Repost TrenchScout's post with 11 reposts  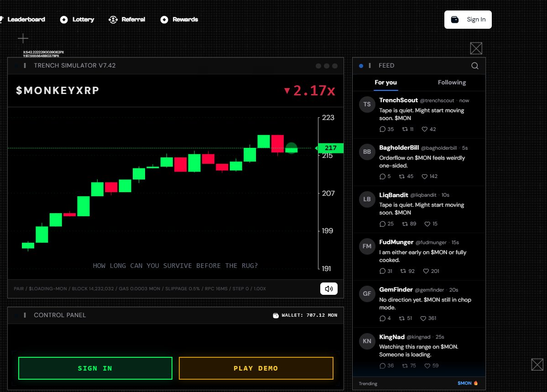click(x=408, y=129)
